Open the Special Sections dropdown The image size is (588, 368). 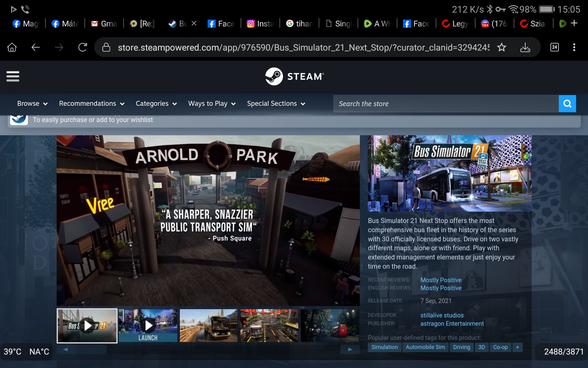(276, 104)
